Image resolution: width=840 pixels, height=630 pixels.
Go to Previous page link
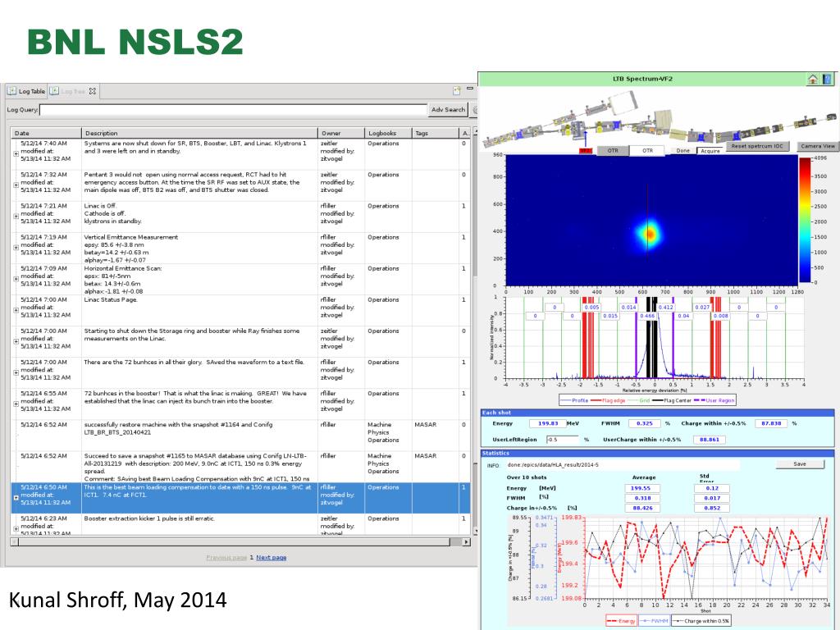click(x=226, y=558)
